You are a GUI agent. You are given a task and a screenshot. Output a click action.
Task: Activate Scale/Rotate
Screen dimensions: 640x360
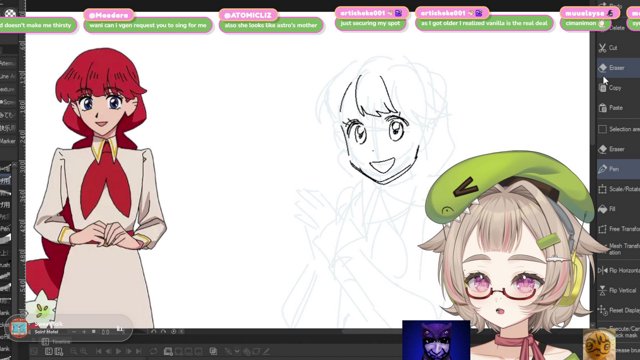618,189
